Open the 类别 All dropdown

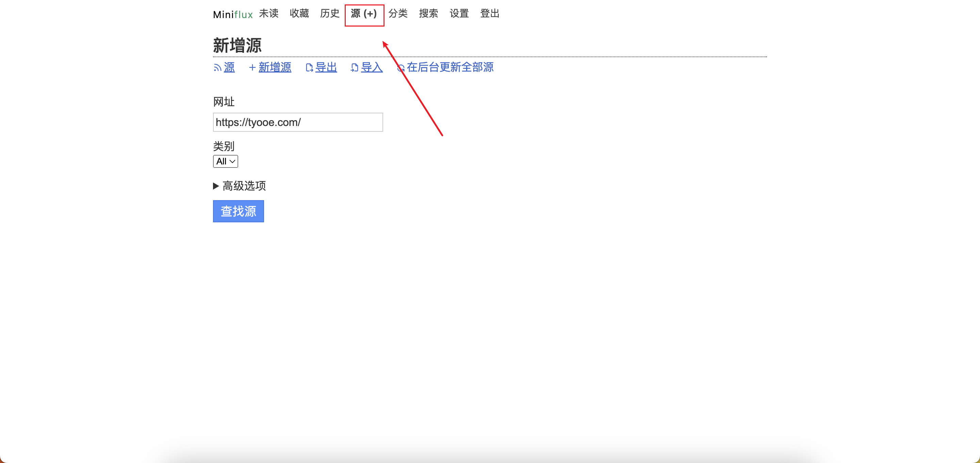pyautogui.click(x=225, y=161)
